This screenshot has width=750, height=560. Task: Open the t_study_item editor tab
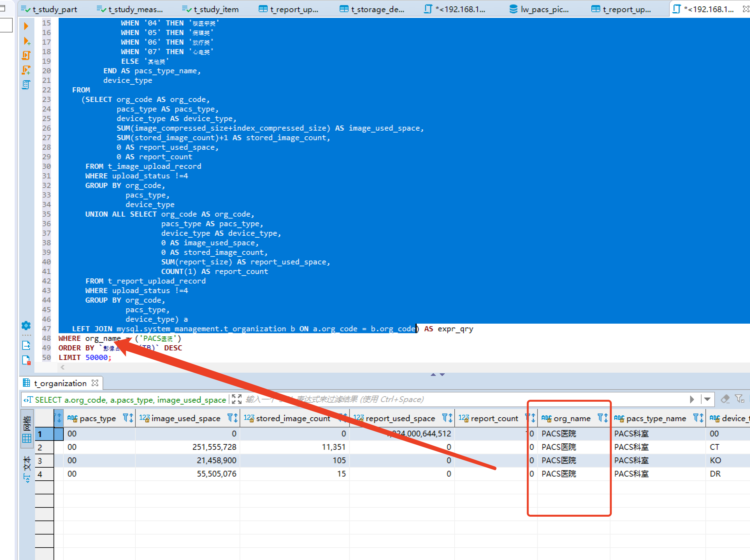pos(211,9)
